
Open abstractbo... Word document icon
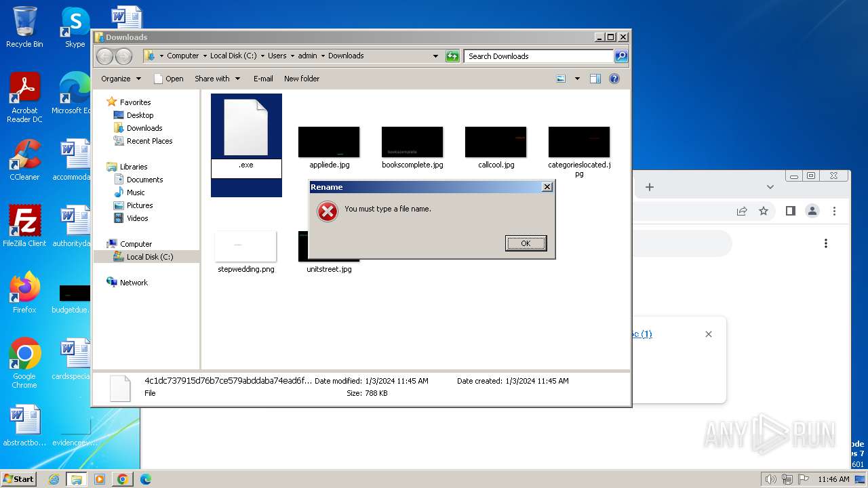(24, 426)
